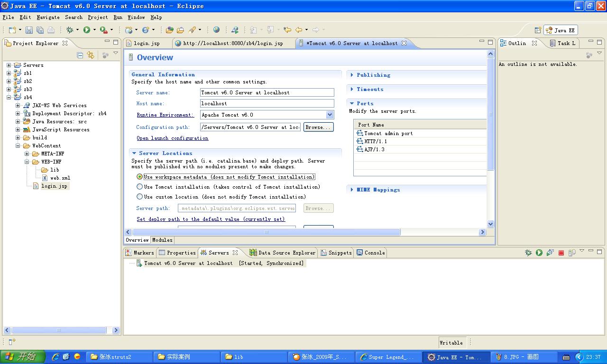Start server in debug mode from Servers panel
The width and height of the screenshot is (607, 364).
point(528,253)
